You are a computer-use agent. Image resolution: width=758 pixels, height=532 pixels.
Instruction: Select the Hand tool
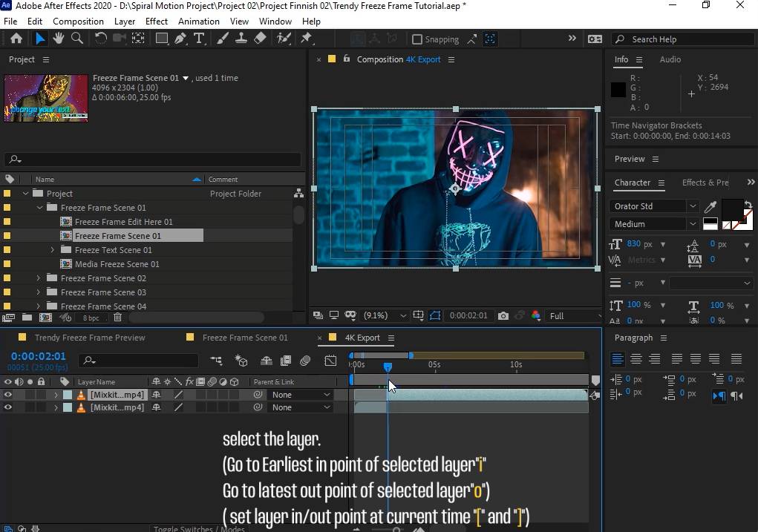tap(58, 39)
